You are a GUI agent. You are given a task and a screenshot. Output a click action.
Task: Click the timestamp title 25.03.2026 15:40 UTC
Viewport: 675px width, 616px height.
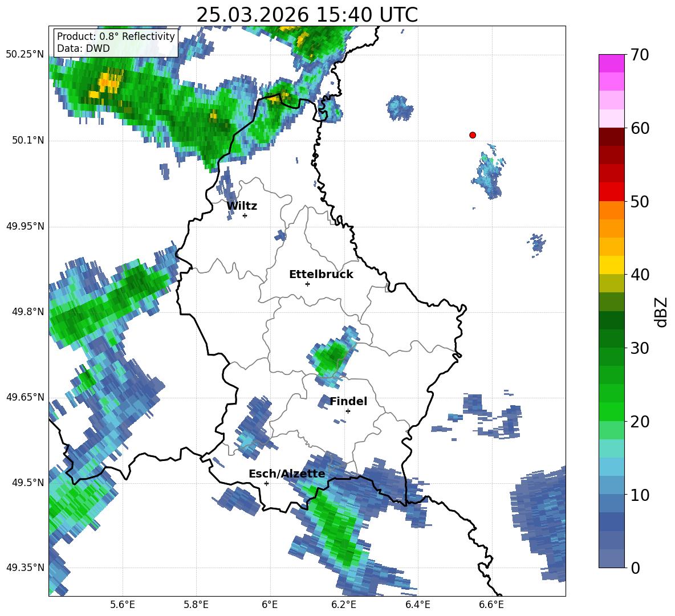pos(307,15)
